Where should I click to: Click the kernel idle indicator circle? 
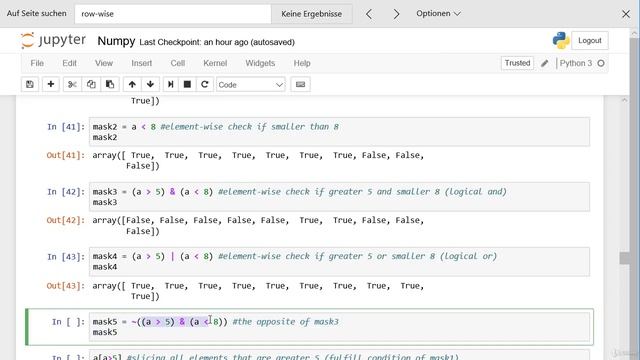(601, 63)
